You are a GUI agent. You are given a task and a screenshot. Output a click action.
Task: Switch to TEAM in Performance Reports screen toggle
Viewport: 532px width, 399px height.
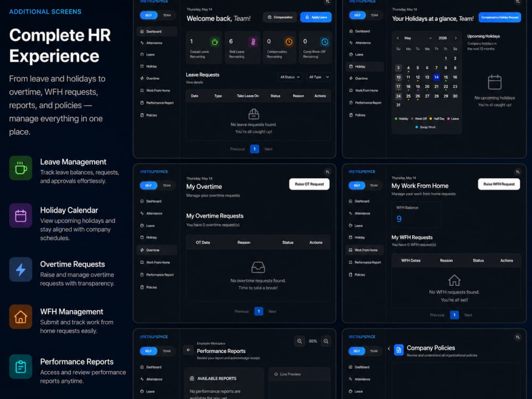click(167, 351)
